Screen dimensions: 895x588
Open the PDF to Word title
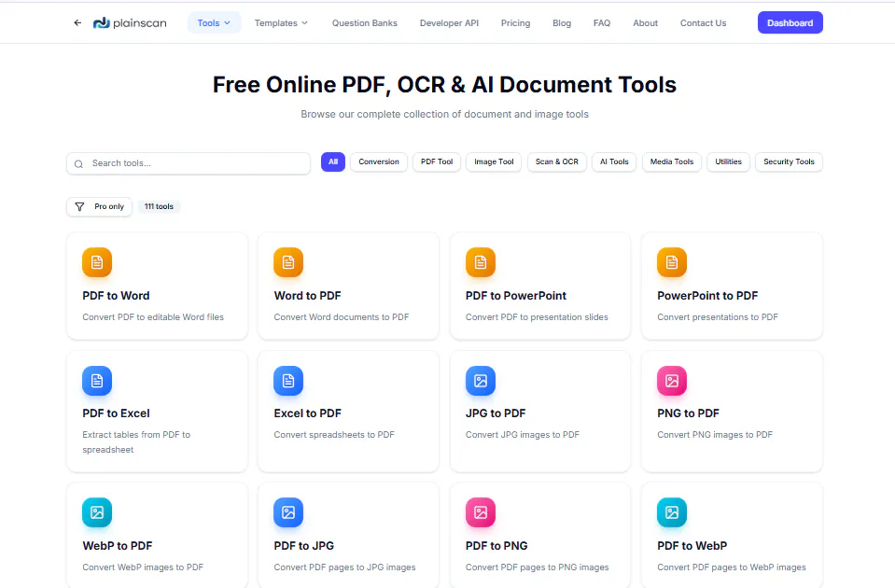click(x=116, y=296)
